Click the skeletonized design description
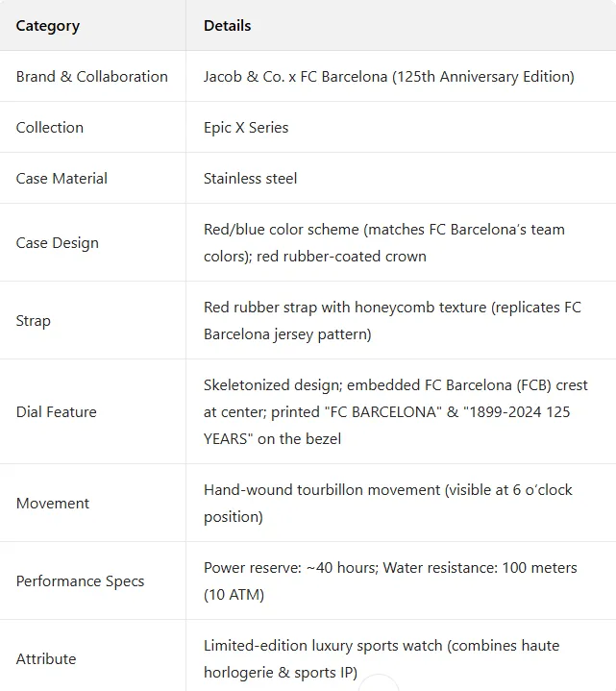Image resolution: width=616 pixels, height=691 pixels. [395, 411]
